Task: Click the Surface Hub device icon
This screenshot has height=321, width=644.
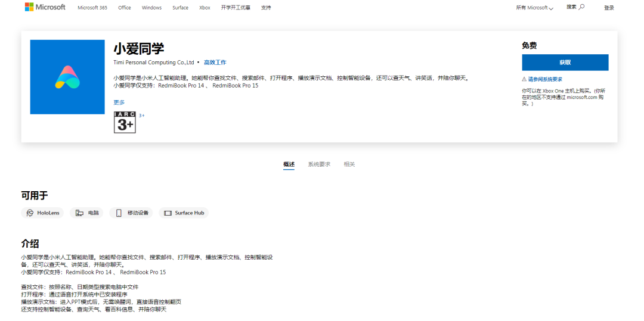Action: coord(167,213)
